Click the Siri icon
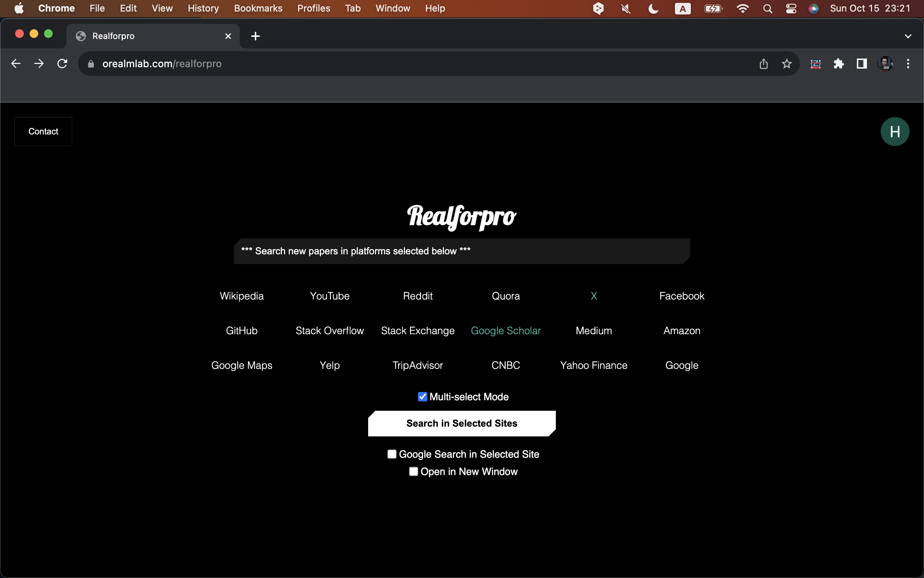 click(814, 8)
